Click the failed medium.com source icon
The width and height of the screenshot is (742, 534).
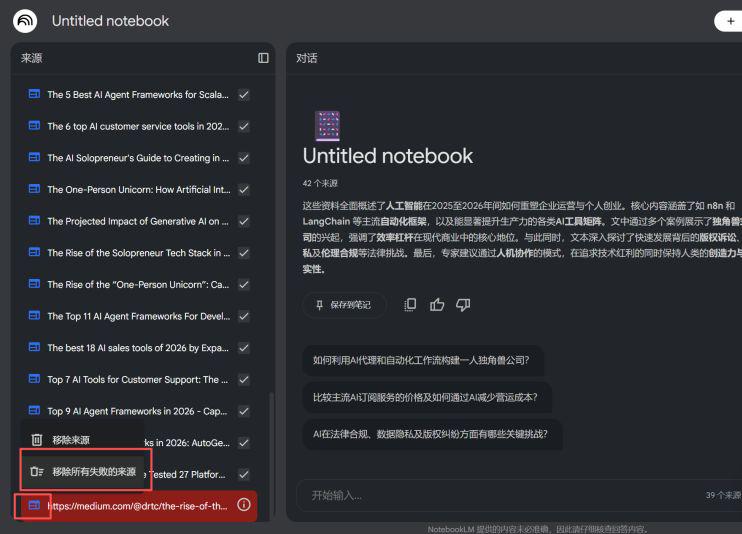coord(35,506)
